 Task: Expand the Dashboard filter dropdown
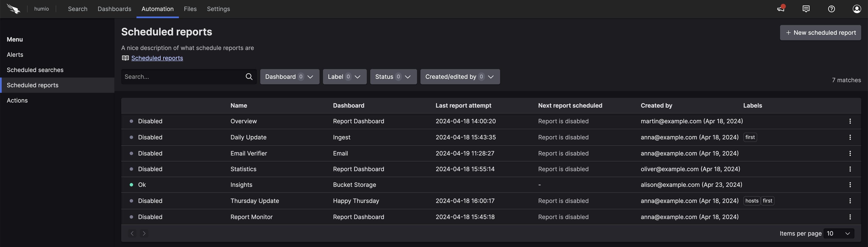coord(289,77)
